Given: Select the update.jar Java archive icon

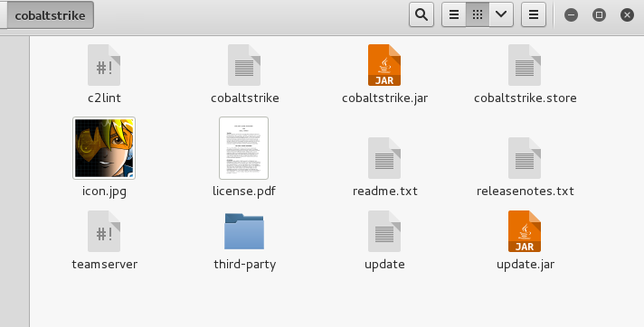Looking at the screenshot, I should [x=525, y=231].
